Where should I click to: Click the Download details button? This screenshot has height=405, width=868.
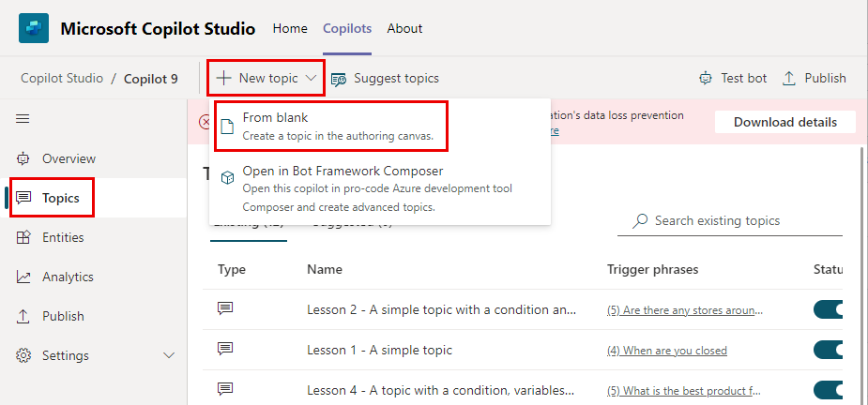[x=785, y=122]
